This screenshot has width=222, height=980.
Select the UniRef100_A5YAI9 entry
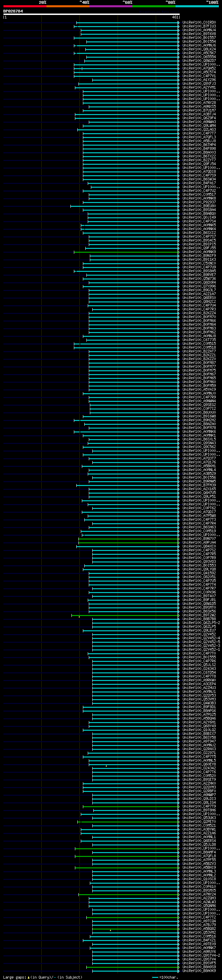point(199,390)
